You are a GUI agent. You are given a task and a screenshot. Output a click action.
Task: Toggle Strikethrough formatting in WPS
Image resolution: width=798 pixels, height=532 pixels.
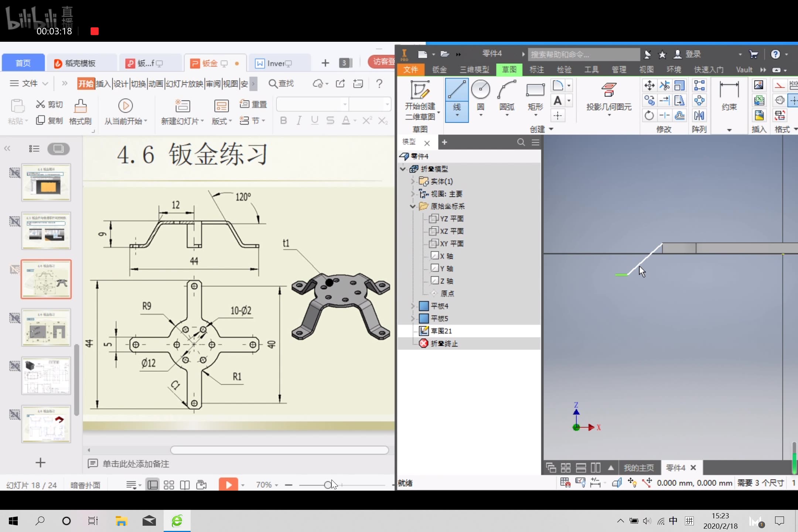tap(330, 120)
